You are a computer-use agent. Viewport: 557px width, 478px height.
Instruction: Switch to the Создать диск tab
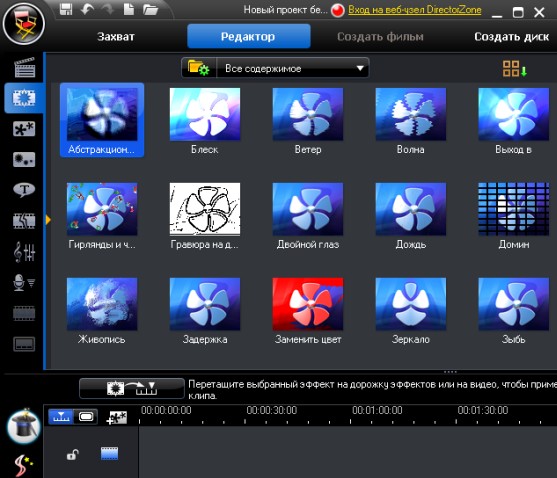[512, 37]
